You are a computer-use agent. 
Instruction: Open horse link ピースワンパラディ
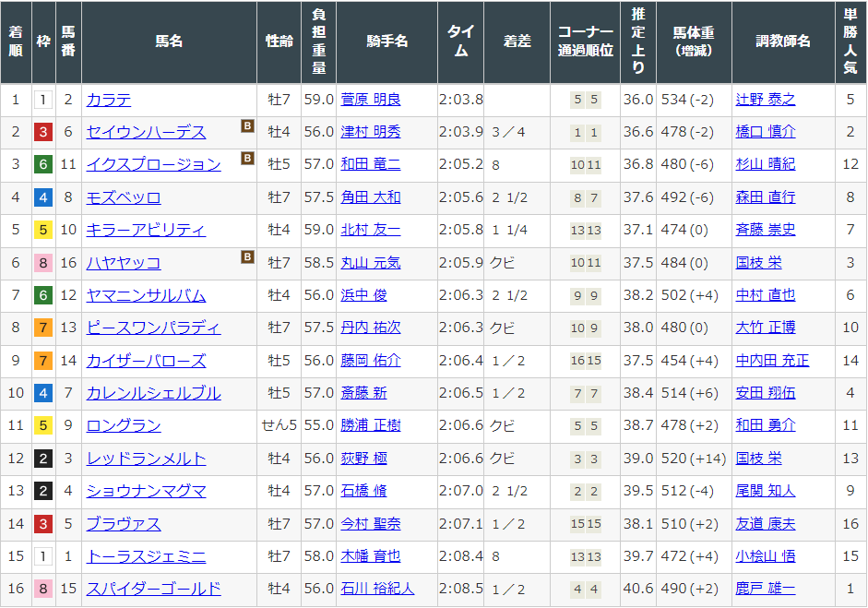click(153, 328)
